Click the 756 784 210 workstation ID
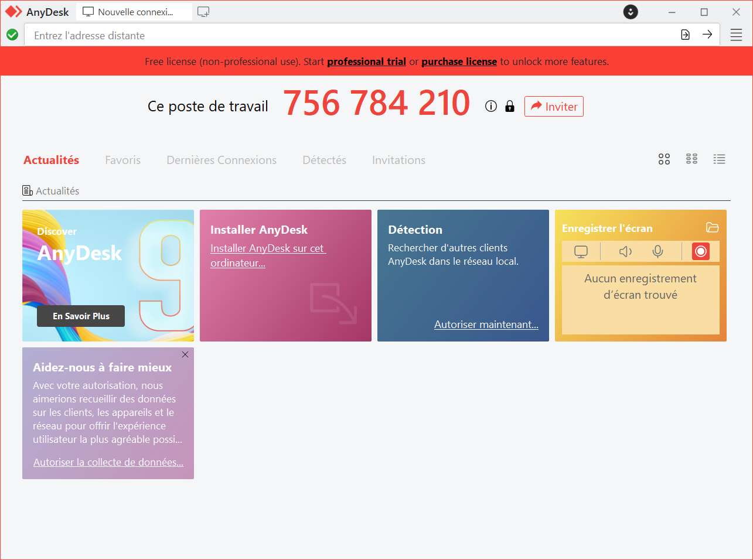Image resolution: width=753 pixels, height=560 pixels. [377, 104]
